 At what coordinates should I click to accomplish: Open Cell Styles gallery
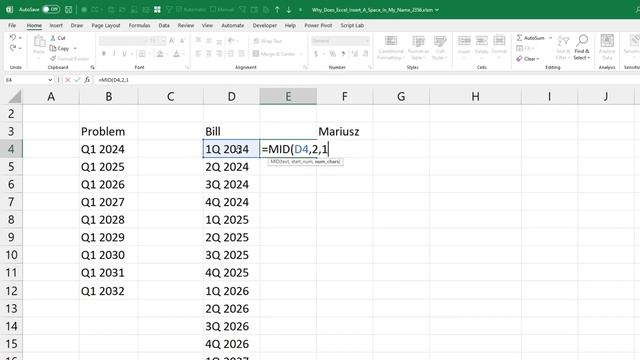click(440, 47)
